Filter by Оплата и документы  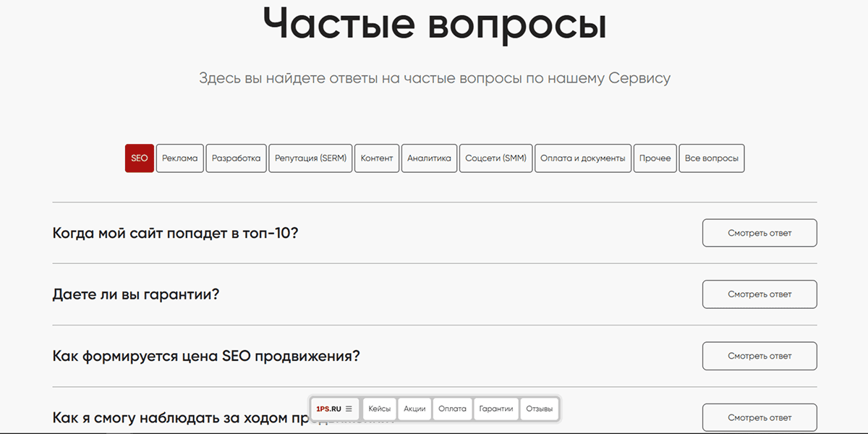coord(582,158)
